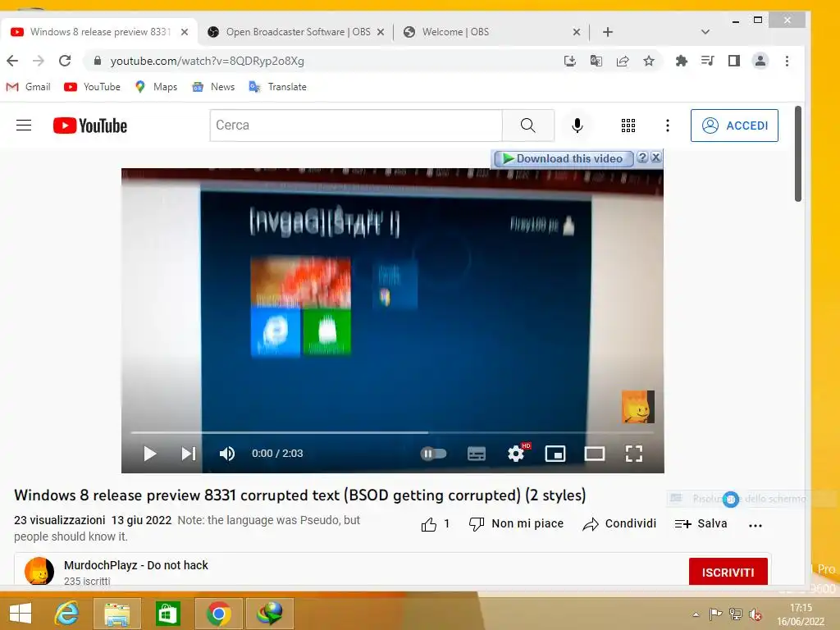The width and height of the screenshot is (840, 630).
Task: Launch Internet Explorer from taskbar
Action: (x=67, y=614)
